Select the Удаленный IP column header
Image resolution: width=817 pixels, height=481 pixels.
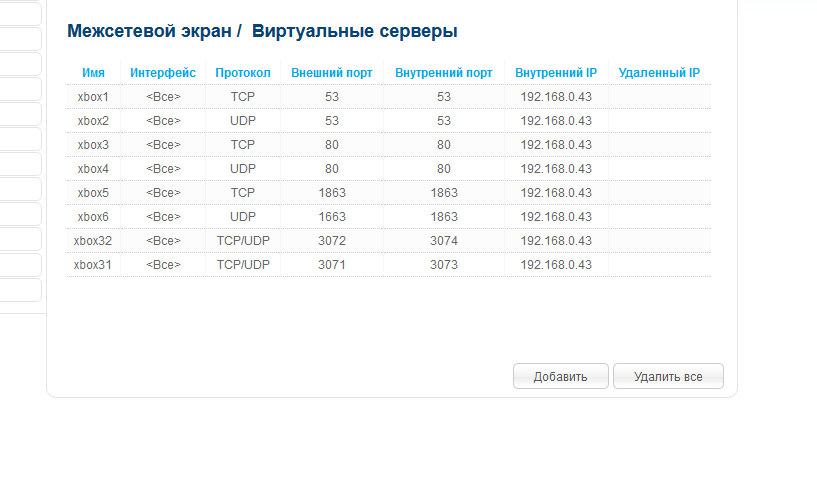click(659, 73)
